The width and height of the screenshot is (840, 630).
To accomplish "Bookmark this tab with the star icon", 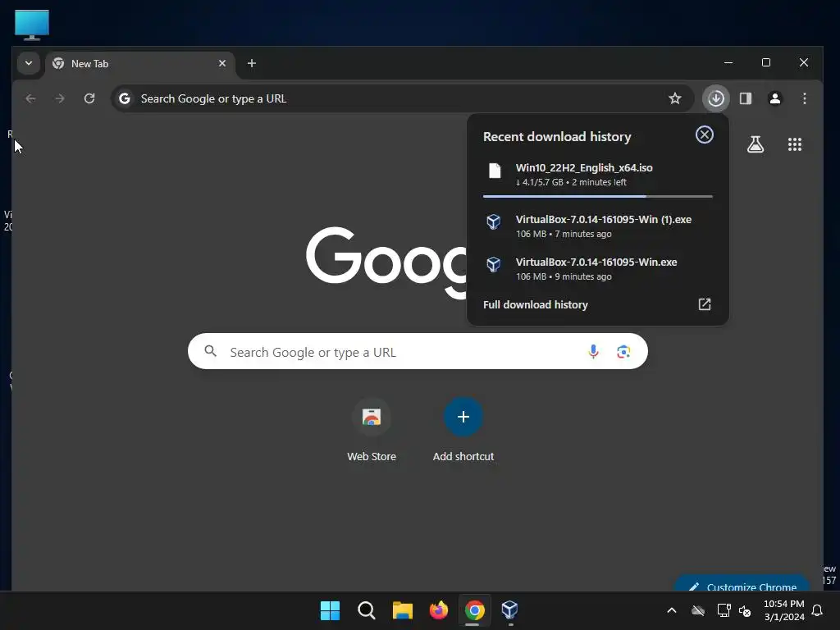I will [675, 98].
